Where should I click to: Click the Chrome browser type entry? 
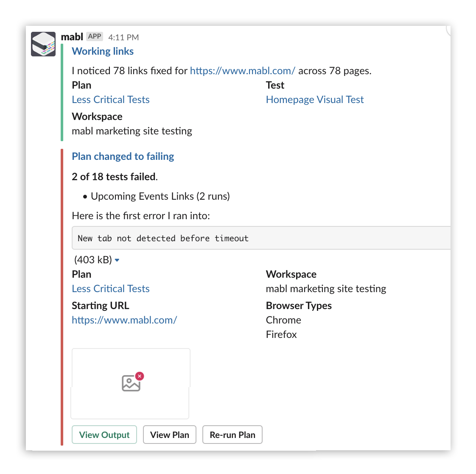click(x=283, y=320)
